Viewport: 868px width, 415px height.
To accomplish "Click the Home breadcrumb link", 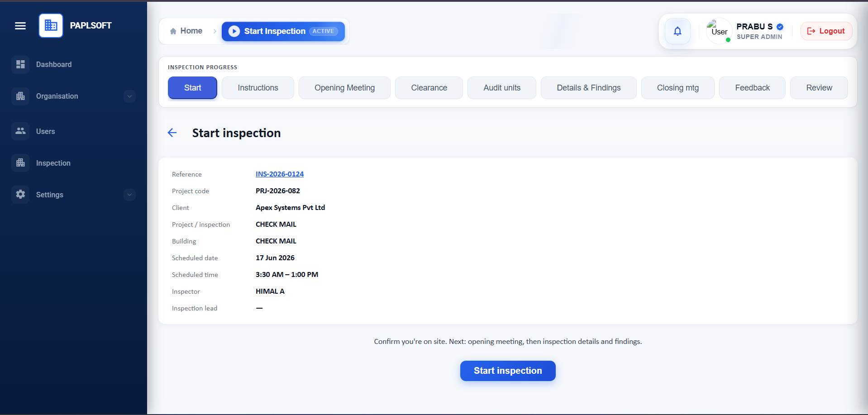I will click(186, 31).
